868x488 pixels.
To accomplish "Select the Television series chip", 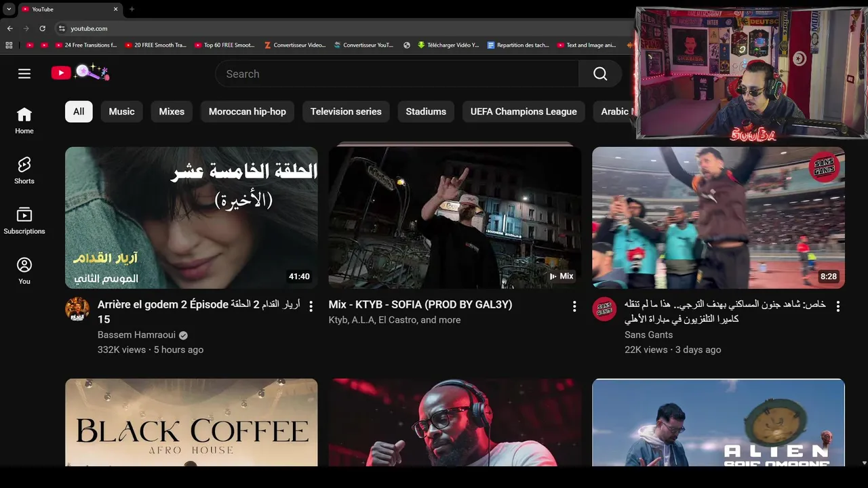I will [346, 112].
